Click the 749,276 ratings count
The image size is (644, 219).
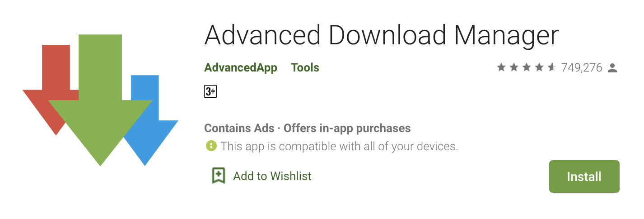(582, 68)
